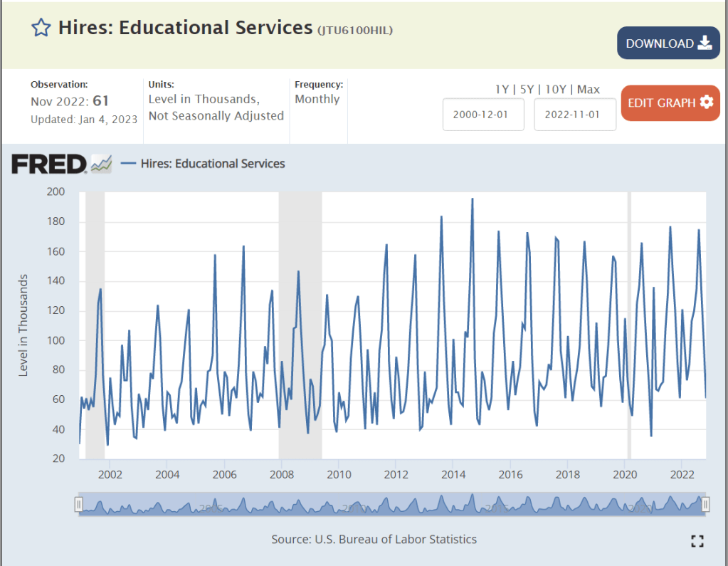Select the 1Y time range
This screenshot has height=566, width=728.
502,90
